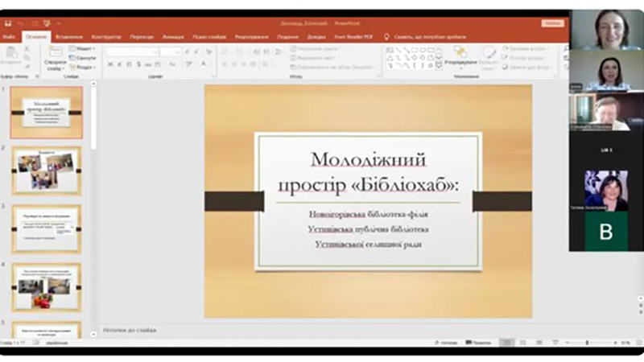Toggle Bold text formatting

point(109,64)
